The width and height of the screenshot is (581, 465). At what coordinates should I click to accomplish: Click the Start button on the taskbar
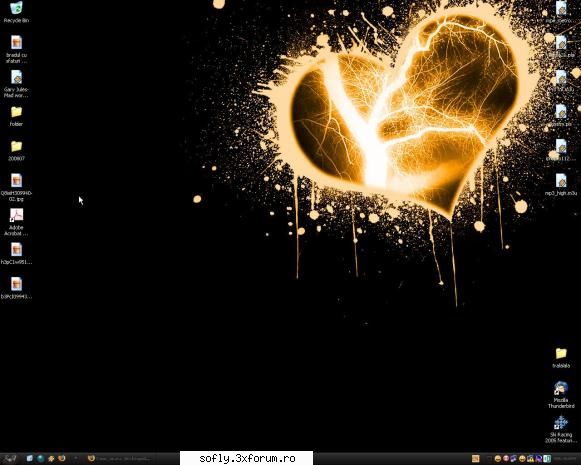(9, 459)
